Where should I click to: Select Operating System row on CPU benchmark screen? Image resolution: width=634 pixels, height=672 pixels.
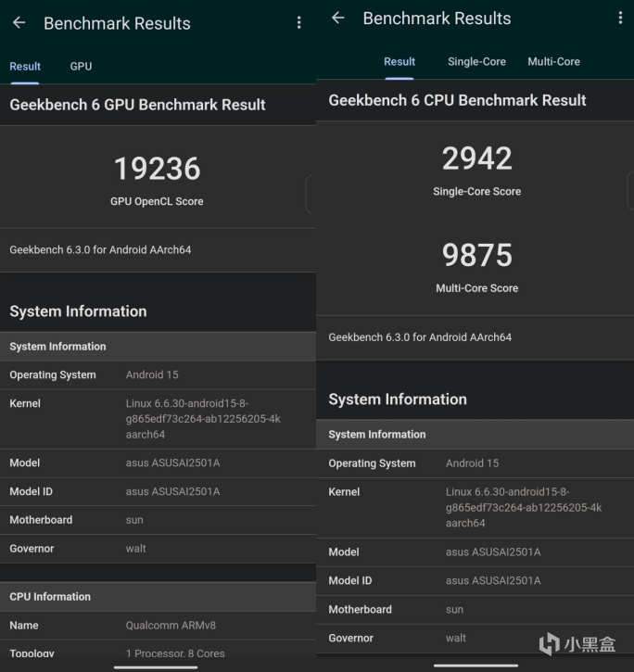tap(475, 463)
